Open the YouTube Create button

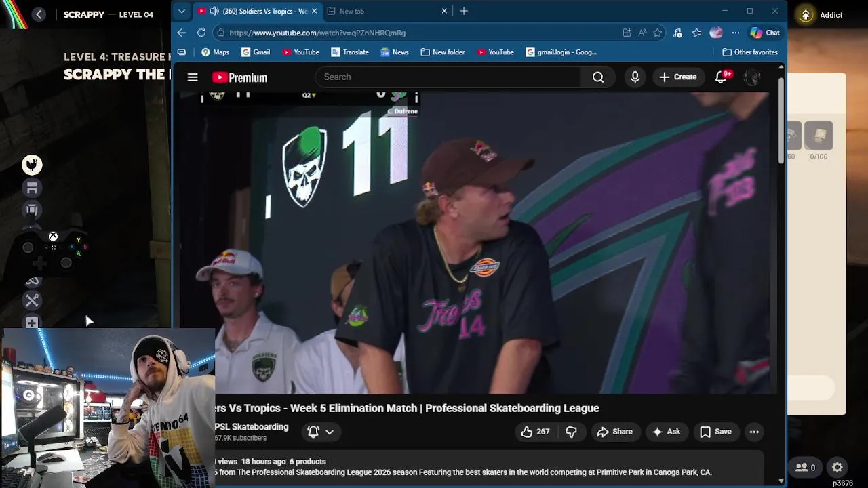click(677, 77)
